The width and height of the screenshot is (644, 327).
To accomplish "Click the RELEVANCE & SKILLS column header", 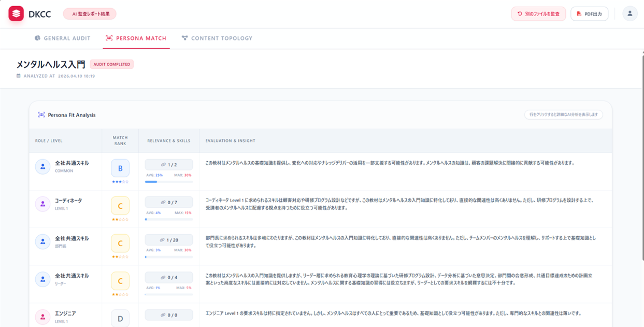I will coord(169,141).
